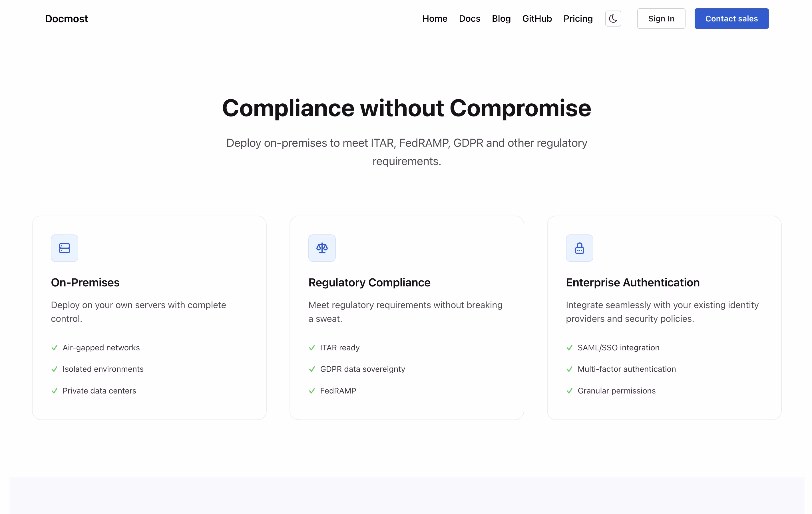
Task: Click the Docmost logo text
Action: point(67,19)
